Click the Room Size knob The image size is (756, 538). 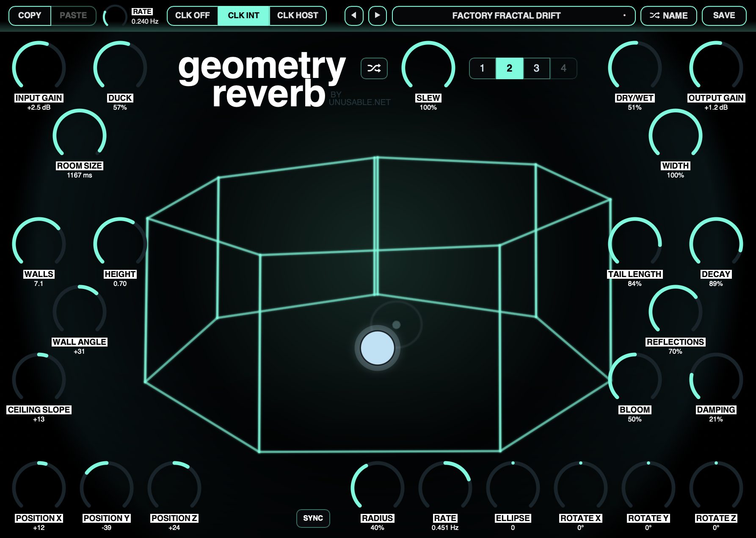click(x=80, y=135)
